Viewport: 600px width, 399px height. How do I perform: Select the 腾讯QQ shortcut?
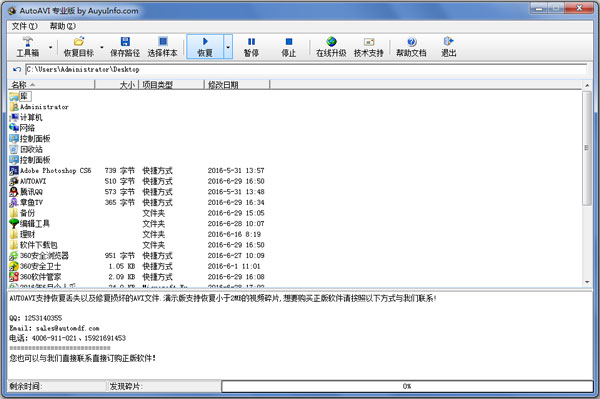coord(26,192)
